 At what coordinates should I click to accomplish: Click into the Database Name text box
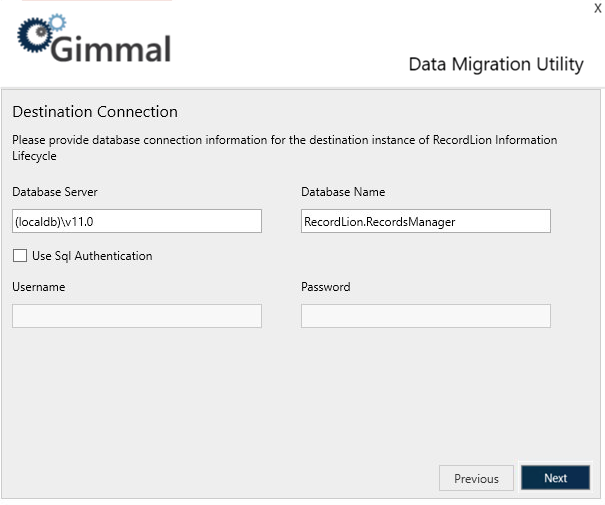(425, 221)
